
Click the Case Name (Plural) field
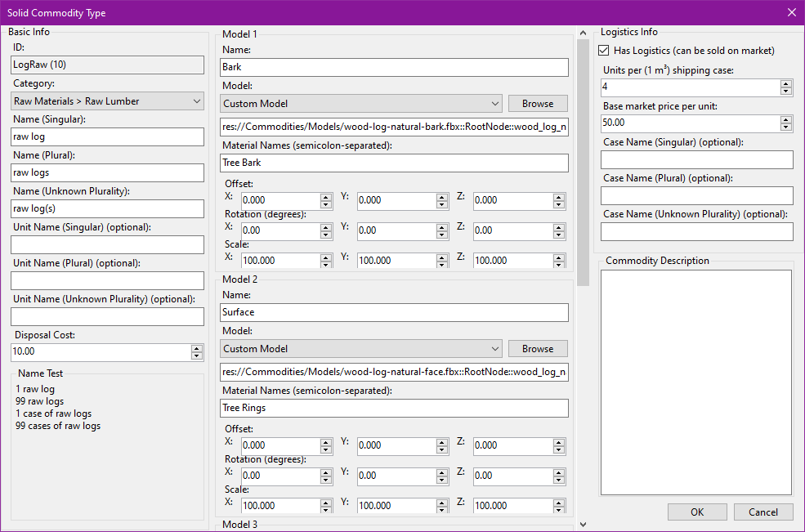click(696, 195)
